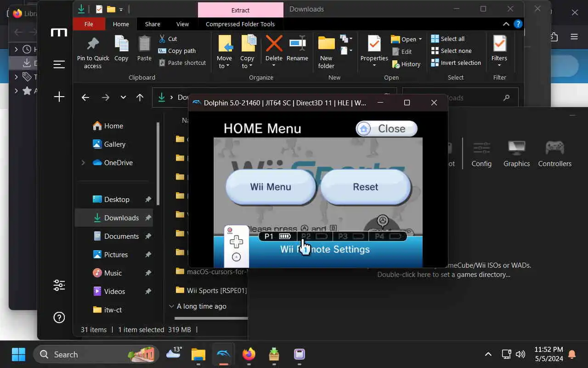Open the File ribbon tab

[89, 24]
